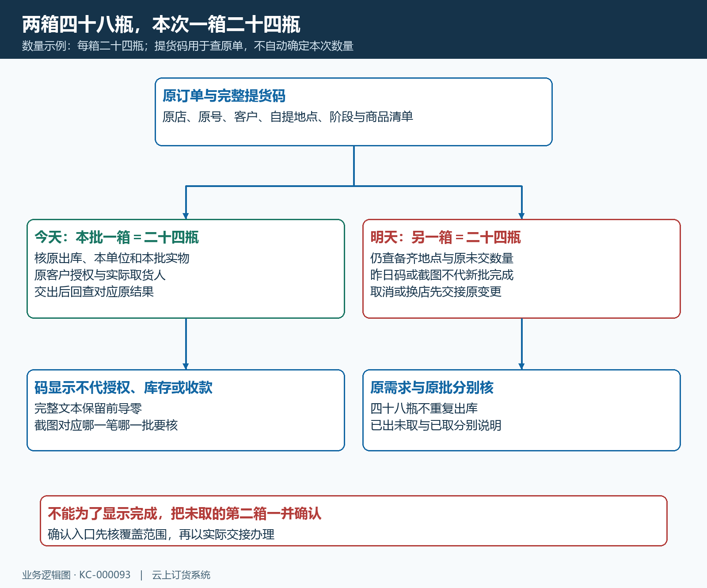Viewport: 707px width, 588px height.
Task: Click the line 核原出库、本单位和本批实物
Action: [x=112, y=258]
